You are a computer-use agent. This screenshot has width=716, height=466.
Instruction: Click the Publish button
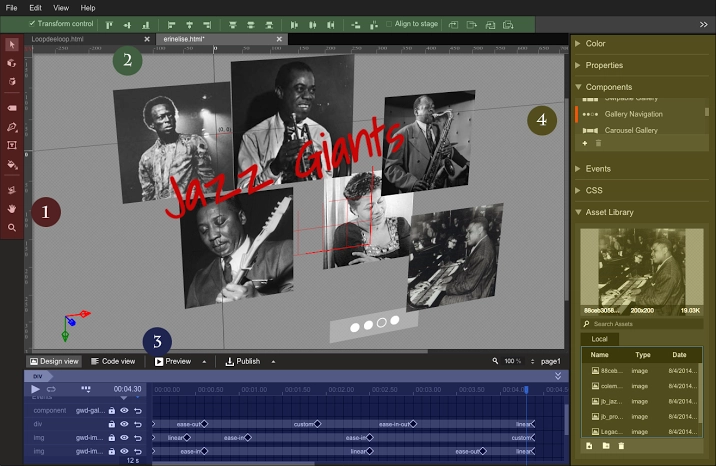pos(243,361)
